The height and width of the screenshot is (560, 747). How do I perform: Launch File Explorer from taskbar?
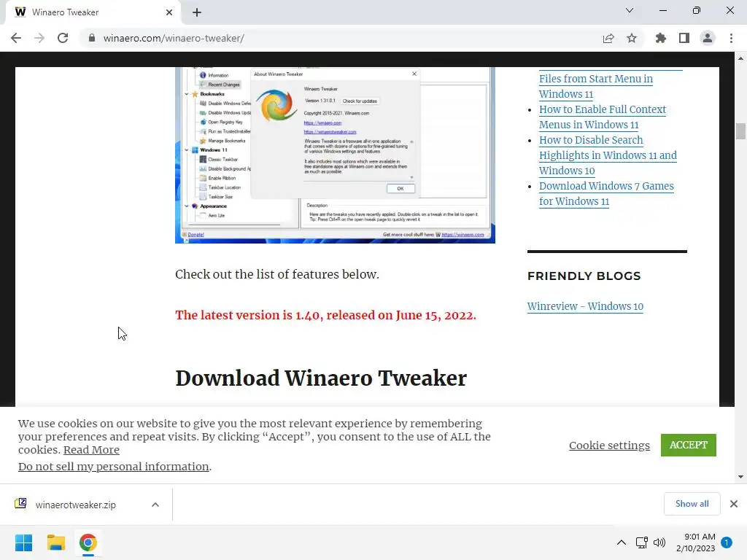pyautogui.click(x=55, y=542)
